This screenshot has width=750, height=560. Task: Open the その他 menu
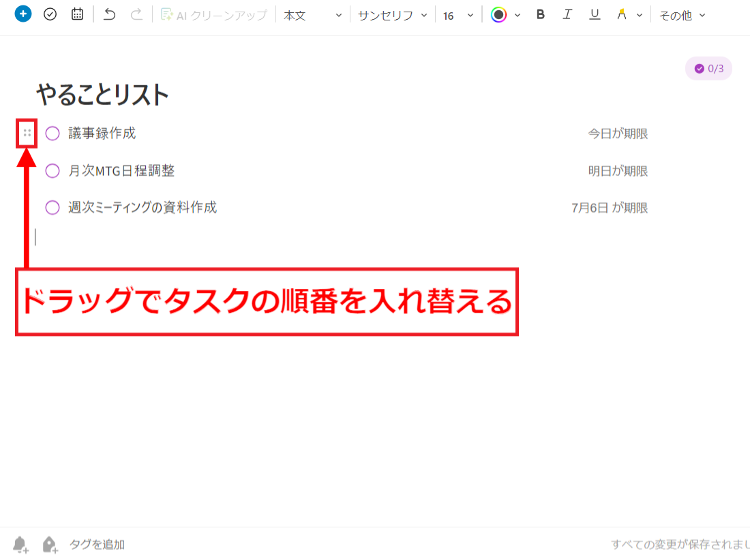[x=682, y=14]
